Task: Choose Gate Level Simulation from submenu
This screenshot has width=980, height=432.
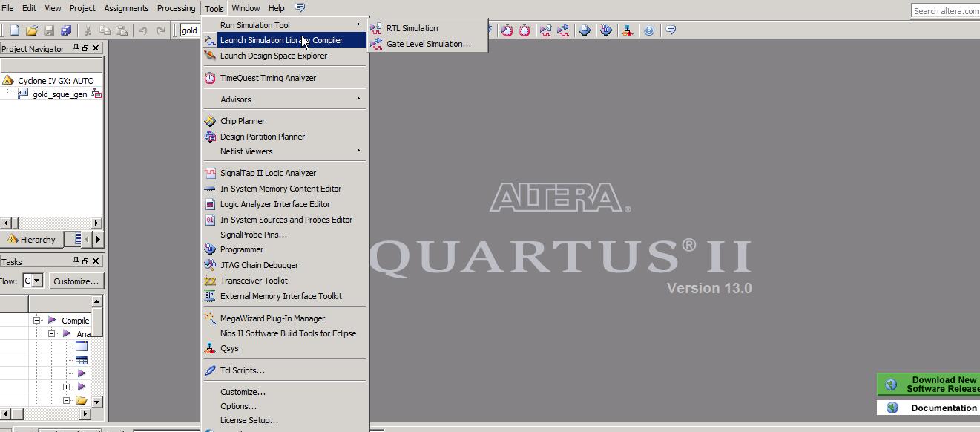Action: (x=428, y=44)
